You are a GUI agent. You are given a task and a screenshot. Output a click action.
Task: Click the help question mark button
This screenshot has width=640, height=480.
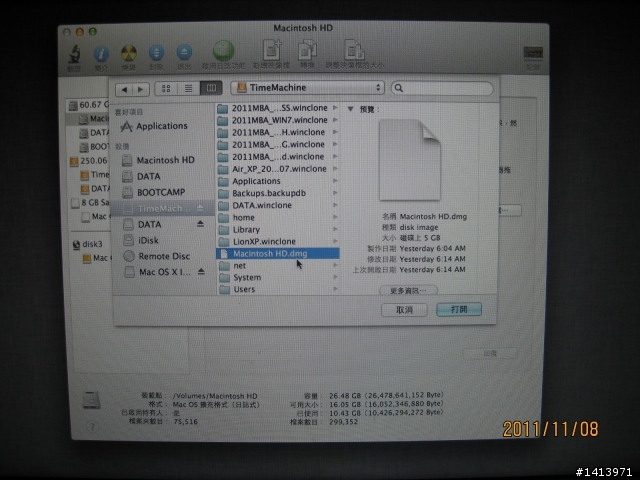pyautogui.click(x=92, y=427)
